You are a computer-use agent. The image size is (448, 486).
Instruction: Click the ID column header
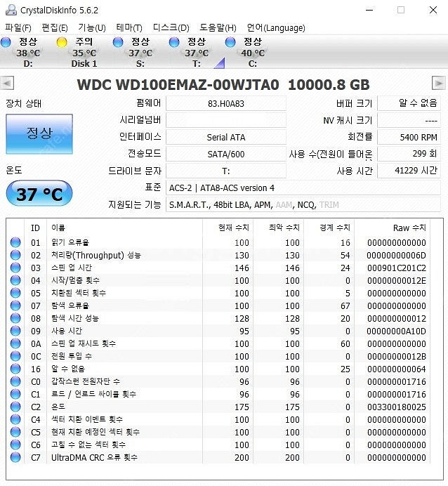36,228
